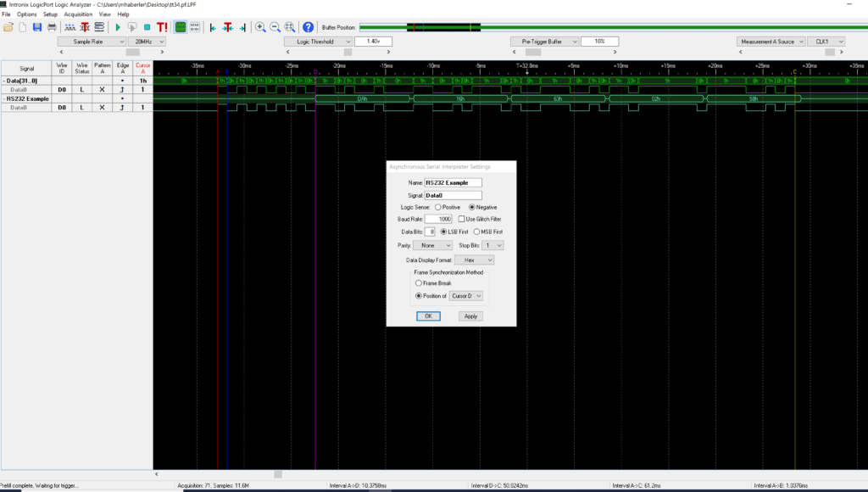The height and width of the screenshot is (492, 868).
Task: Select the Negative logic sense radio button
Action: pyautogui.click(x=473, y=207)
